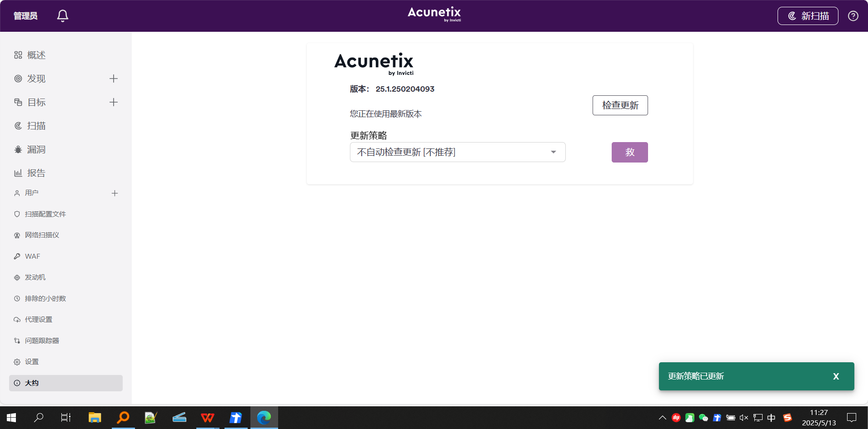Click the Acunetix logo in header
The width and height of the screenshot is (868, 429).
pos(434,14)
